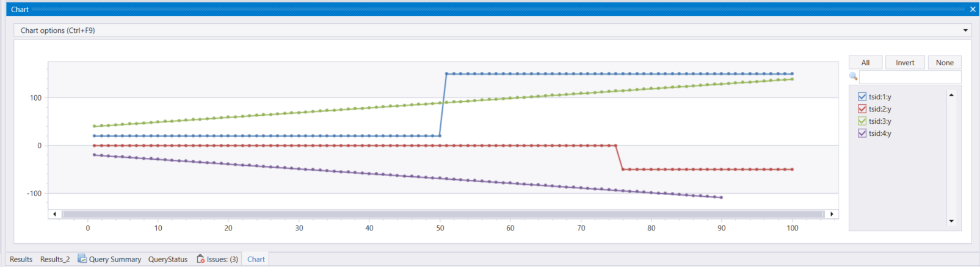Switch to the Results_2 tab
This screenshot has width=980, height=267.
[55, 259]
